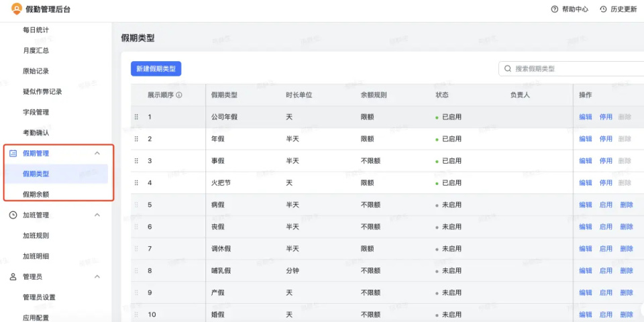The image size is (644, 322).
Task: Click the drag handle of the 病假 row
Action: 136,205
